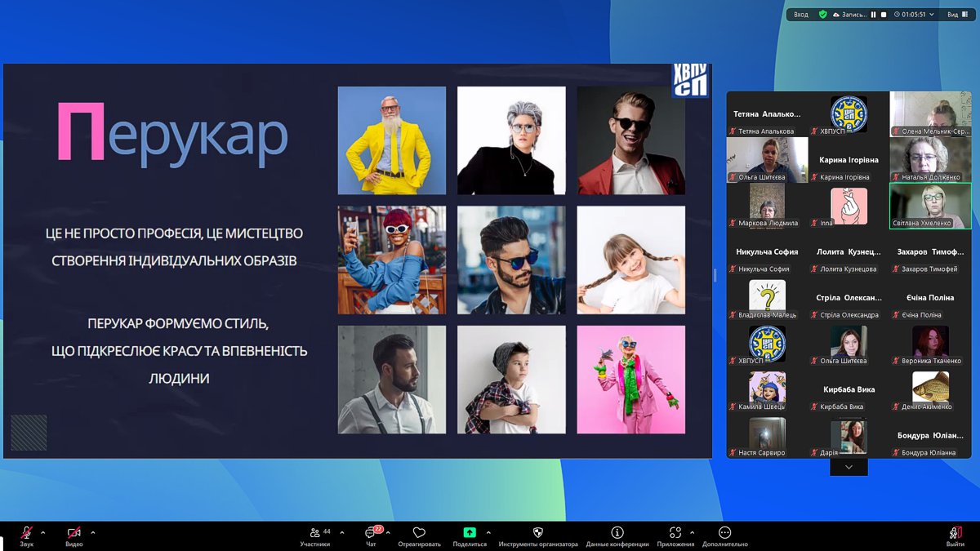Select Олена Мельник-Сер's video tile

(x=930, y=114)
